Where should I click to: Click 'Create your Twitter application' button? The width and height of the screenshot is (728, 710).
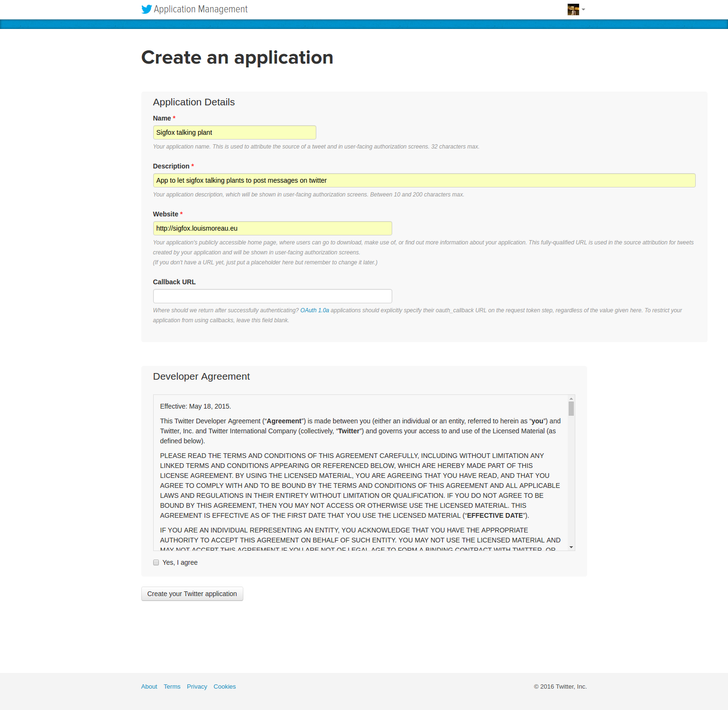(x=192, y=594)
